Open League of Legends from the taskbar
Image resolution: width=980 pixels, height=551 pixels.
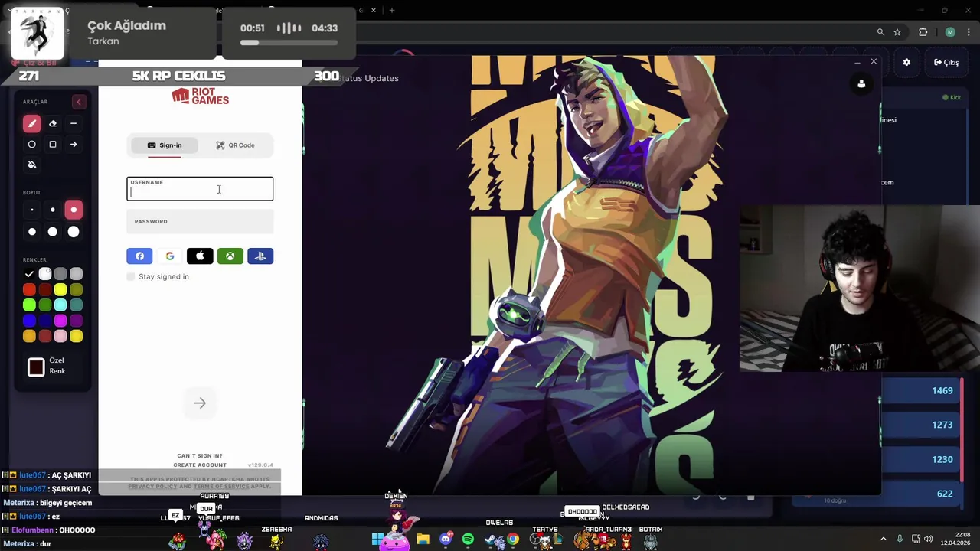coord(558,540)
